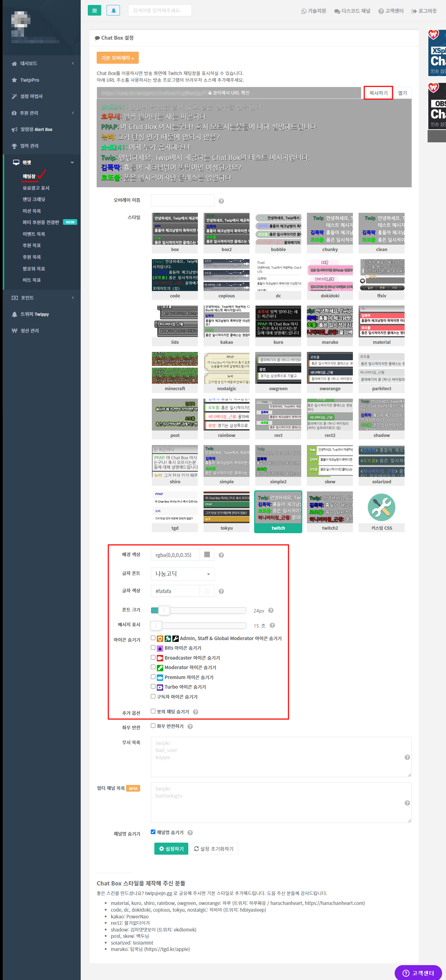Click help icon next to 배경 색상
The width and height of the screenshot is (446, 980).
221,555
